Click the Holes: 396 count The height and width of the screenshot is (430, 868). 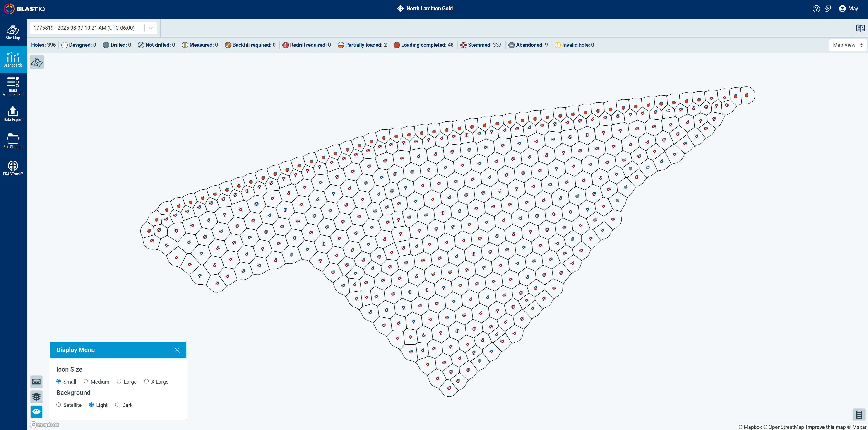(x=43, y=45)
